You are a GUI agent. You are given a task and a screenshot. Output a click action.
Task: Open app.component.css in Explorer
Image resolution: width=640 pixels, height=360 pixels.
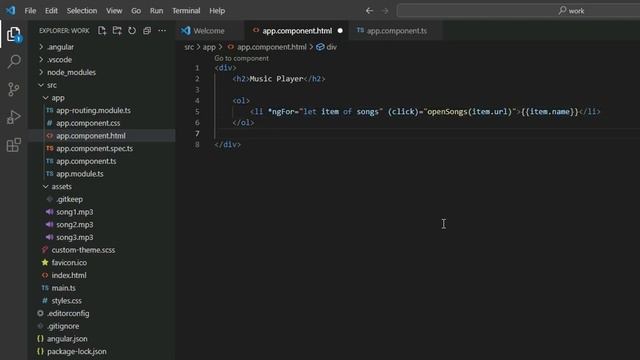(88, 123)
